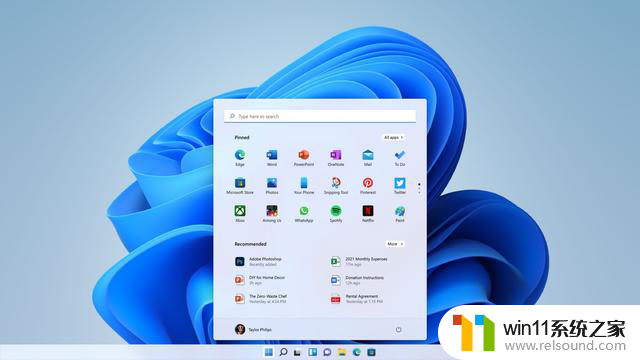
Task: Open Microsoft Store from the taskbar
Action: tap(371, 352)
